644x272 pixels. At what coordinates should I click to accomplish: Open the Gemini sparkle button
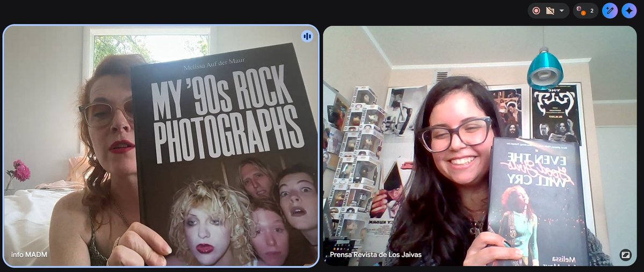(x=629, y=11)
